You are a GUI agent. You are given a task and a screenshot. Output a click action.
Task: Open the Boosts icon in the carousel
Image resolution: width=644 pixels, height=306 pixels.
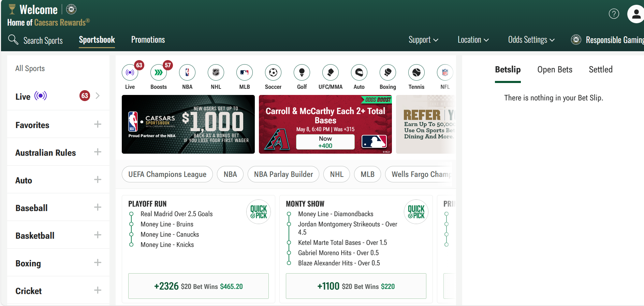point(159,72)
